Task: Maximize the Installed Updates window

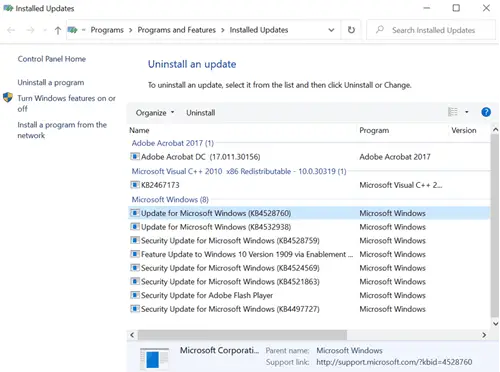Action: coord(456,8)
